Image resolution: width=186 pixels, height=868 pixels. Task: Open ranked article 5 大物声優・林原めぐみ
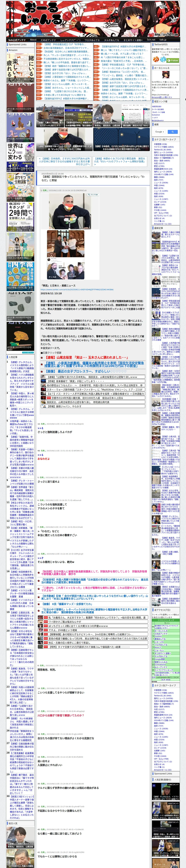22,427
